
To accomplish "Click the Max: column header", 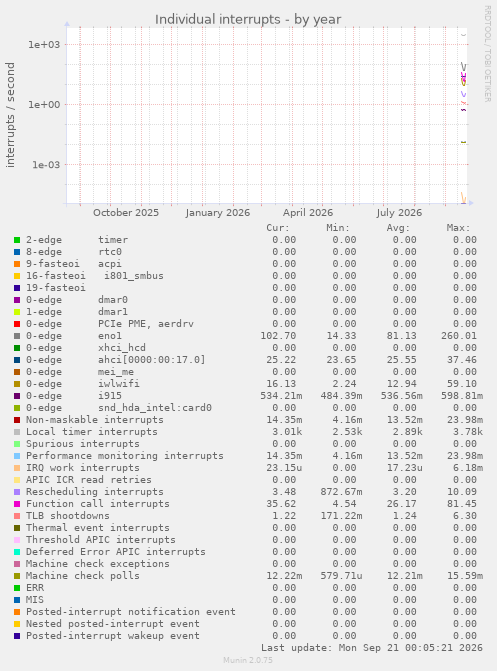I will coord(458,228).
